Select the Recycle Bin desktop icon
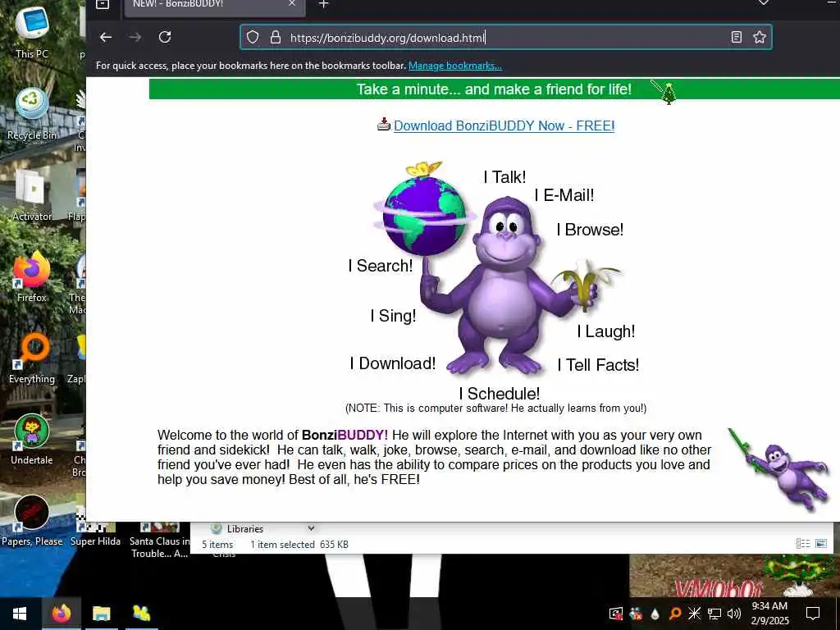 coord(32,113)
